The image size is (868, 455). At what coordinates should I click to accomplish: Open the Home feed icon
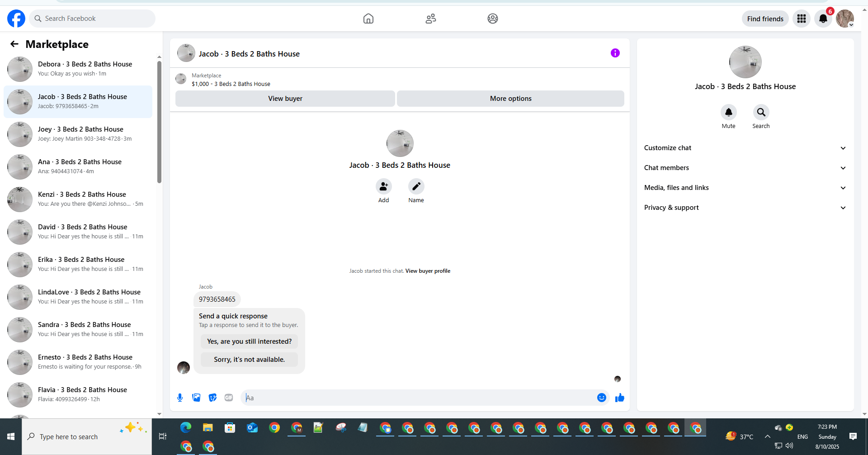[x=368, y=19]
